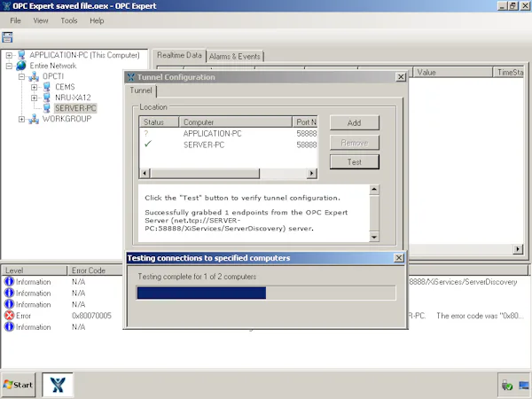Image resolution: width=532 pixels, height=399 pixels.
Task: Click the Computer column header in Location list
Action: tap(235, 122)
